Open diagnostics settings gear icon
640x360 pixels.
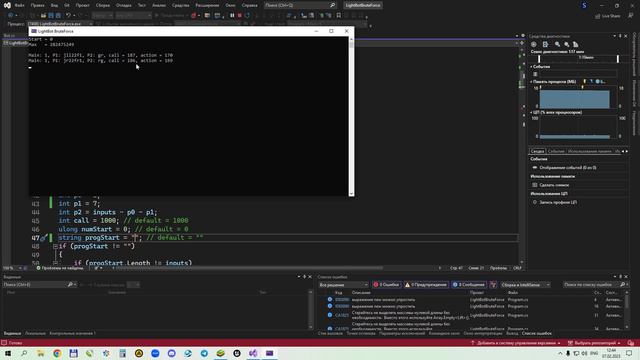[x=533, y=44]
